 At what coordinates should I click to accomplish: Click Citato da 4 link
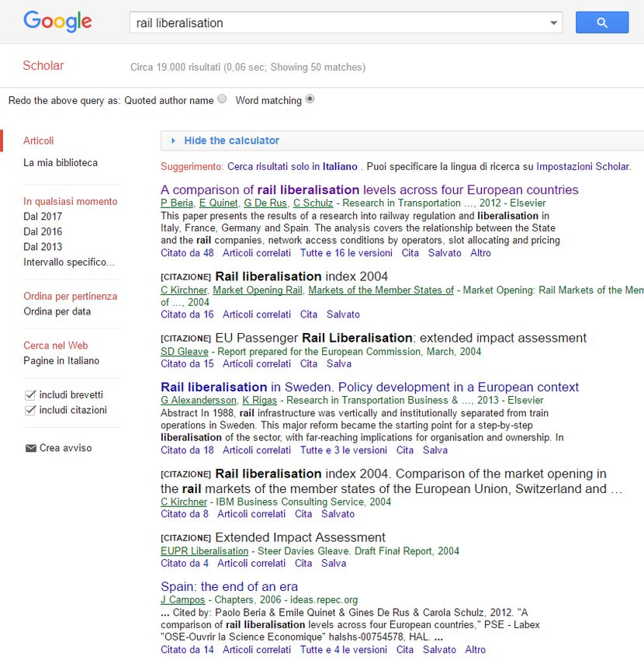184,563
